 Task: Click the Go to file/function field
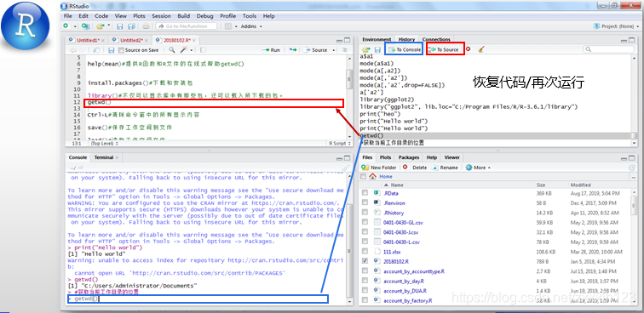coord(187,26)
